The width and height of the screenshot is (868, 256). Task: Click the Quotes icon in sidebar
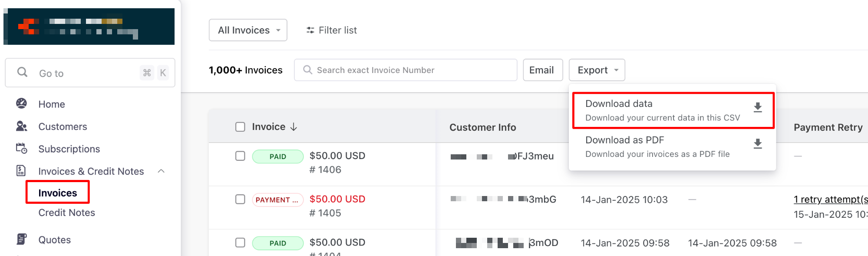[x=21, y=239]
